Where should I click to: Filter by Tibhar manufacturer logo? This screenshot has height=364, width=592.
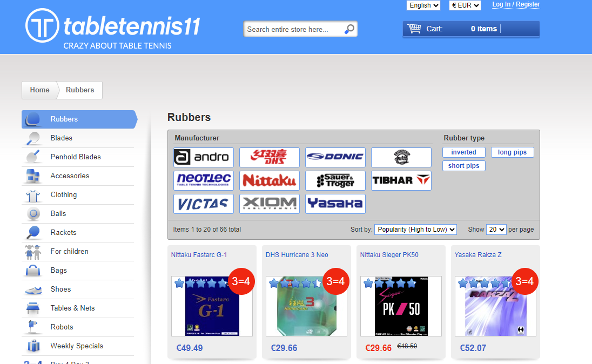[401, 180]
